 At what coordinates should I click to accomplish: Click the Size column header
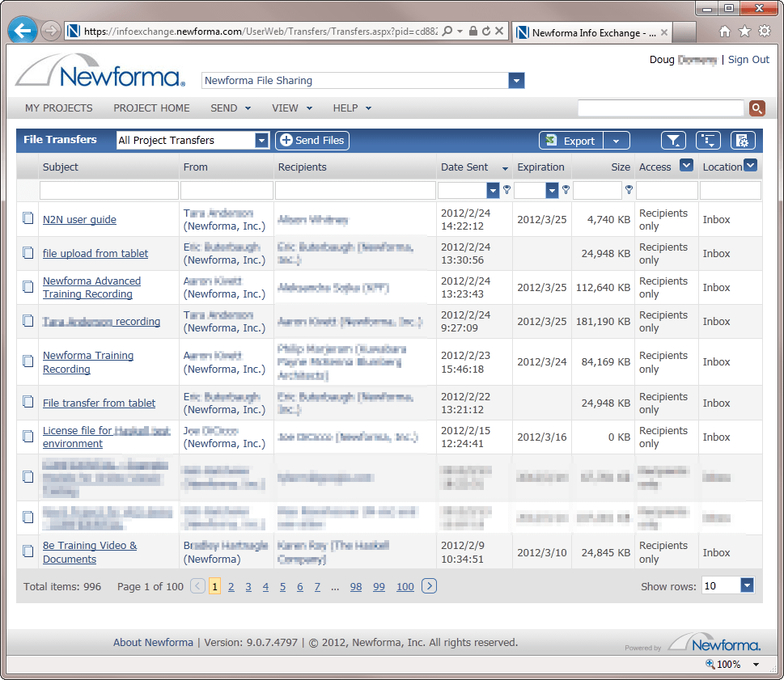pos(621,167)
